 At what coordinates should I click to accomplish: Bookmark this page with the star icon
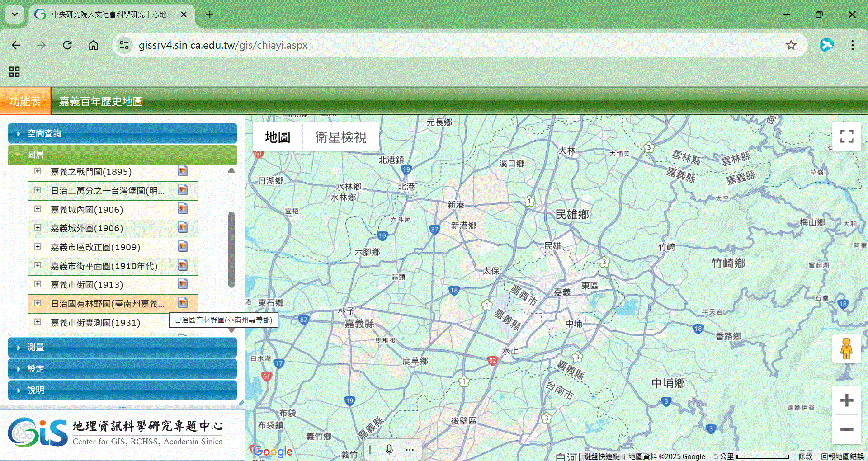pos(791,45)
